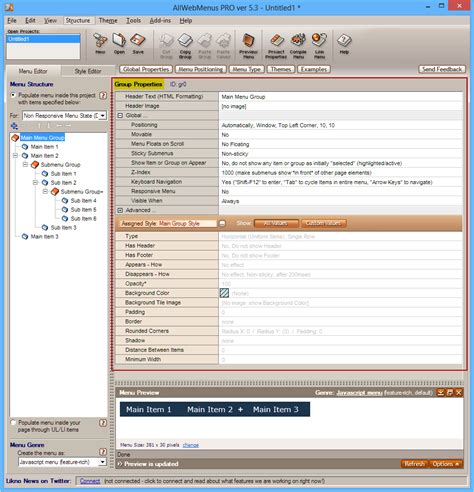Click the Main Menu Group book icon
This screenshot has height=492, width=474.
coord(15,138)
